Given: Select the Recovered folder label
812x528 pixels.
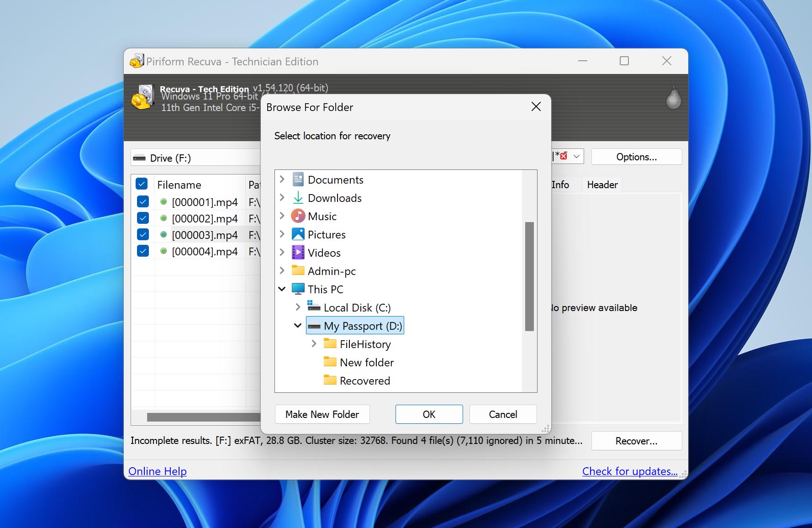Looking at the screenshot, I should point(364,380).
